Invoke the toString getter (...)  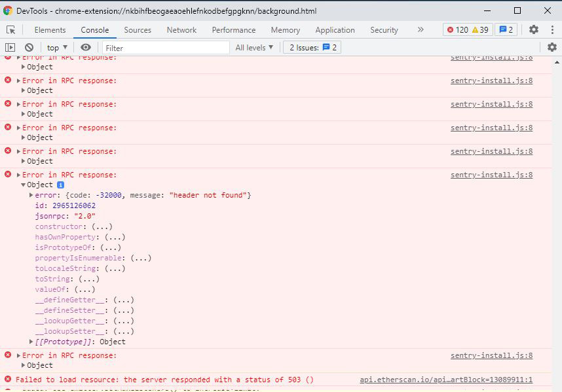click(89, 279)
